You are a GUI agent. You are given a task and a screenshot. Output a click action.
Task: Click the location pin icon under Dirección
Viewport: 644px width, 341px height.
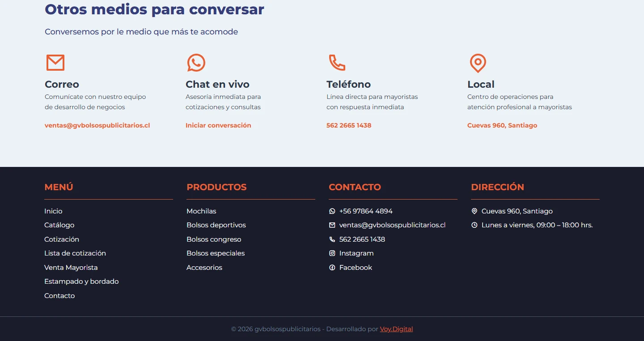tap(474, 211)
